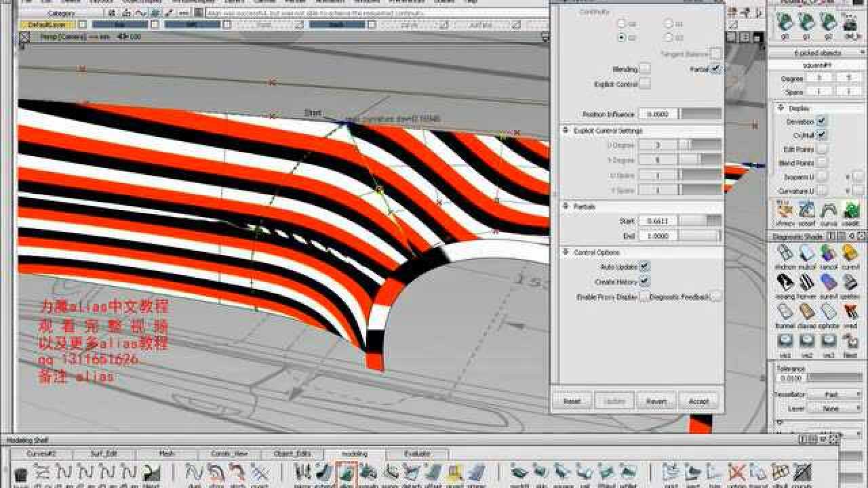Screen dimensions: 868x488
Task: Select the highlighted Align tool in modeling shelf
Action: pos(347,472)
